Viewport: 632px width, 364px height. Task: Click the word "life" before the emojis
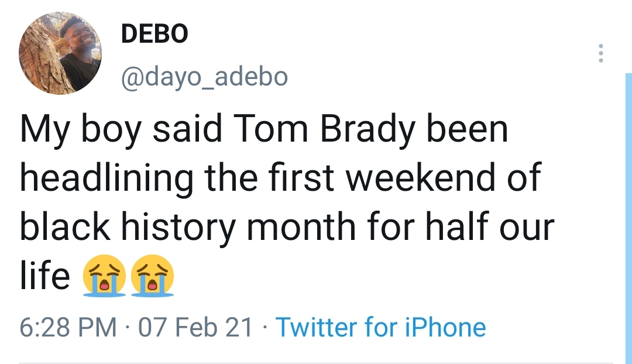(44, 276)
